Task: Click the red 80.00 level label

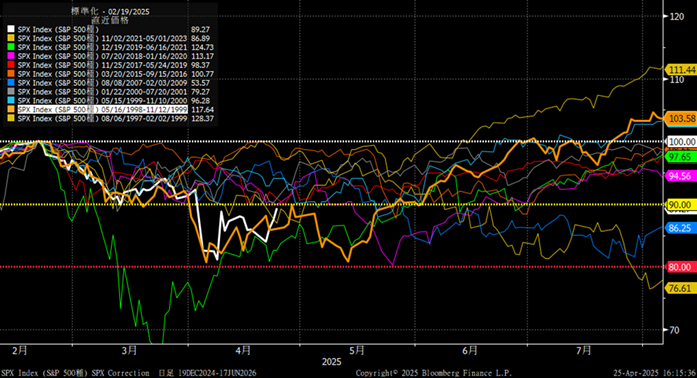Action: (680, 267)
